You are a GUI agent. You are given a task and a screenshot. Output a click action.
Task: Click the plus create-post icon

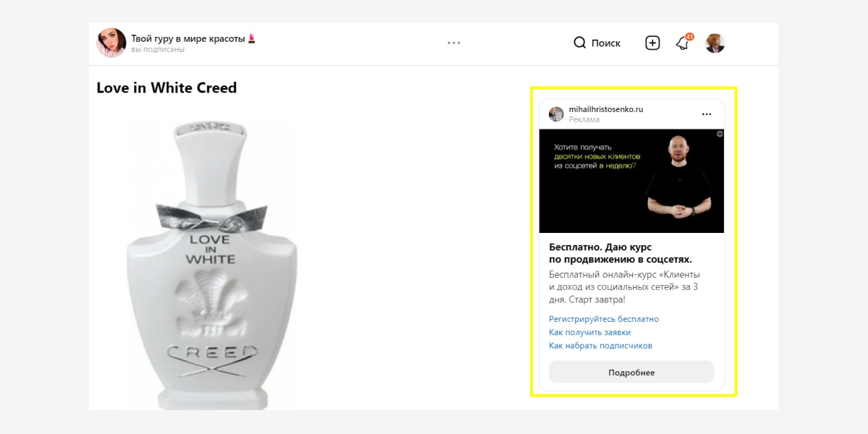click(652, 43)
